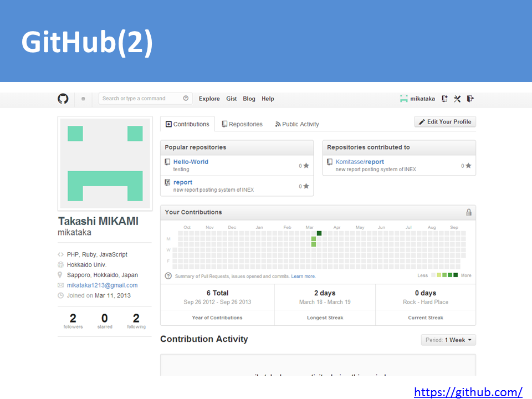The image size is (532, 399).
Task: Open the Period 1 Week dropdown
Action: click(448, 340)
